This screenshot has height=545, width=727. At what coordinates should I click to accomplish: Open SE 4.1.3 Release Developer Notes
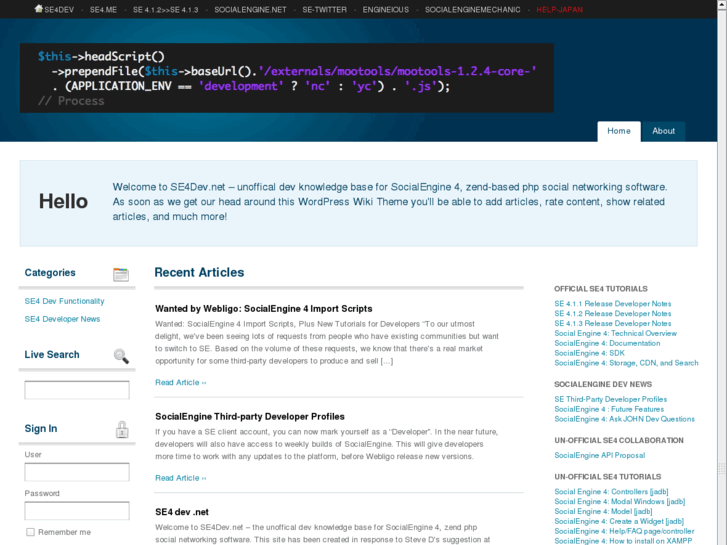pyautogui.click(x=613, y=323)
